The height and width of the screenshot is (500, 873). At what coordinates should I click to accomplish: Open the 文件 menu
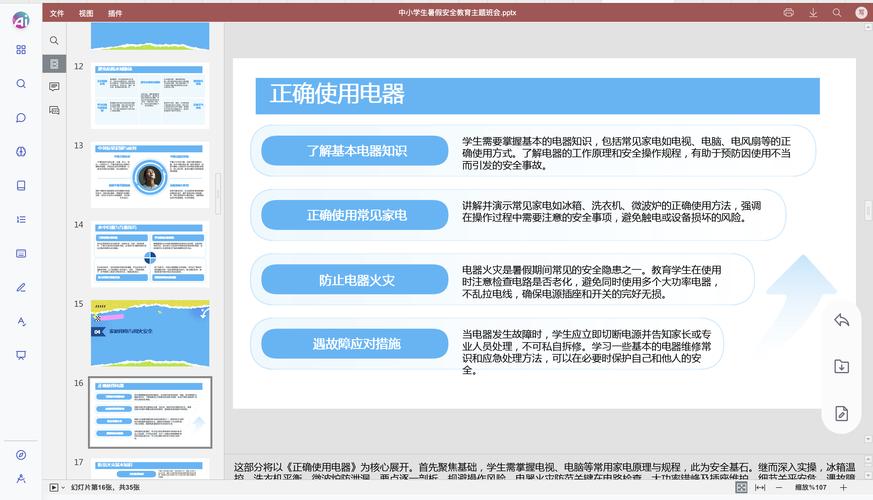pos(56,13)
